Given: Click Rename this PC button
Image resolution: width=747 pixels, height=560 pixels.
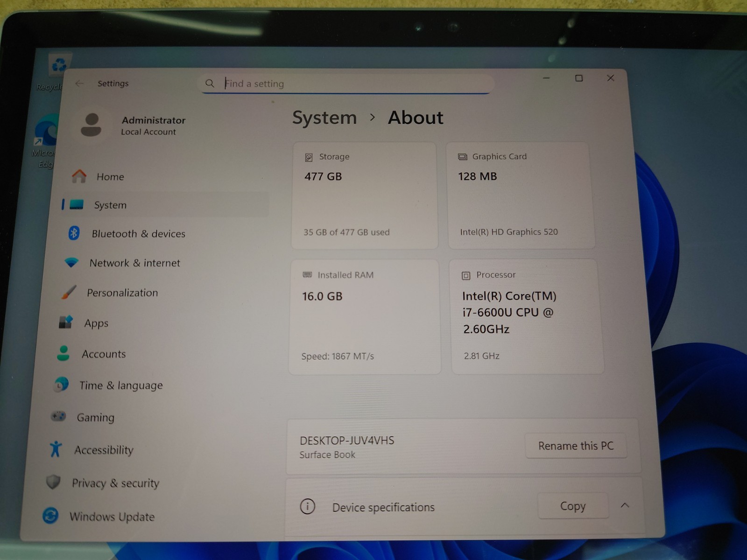Looking at the screenshot, I should pos(576,446).
